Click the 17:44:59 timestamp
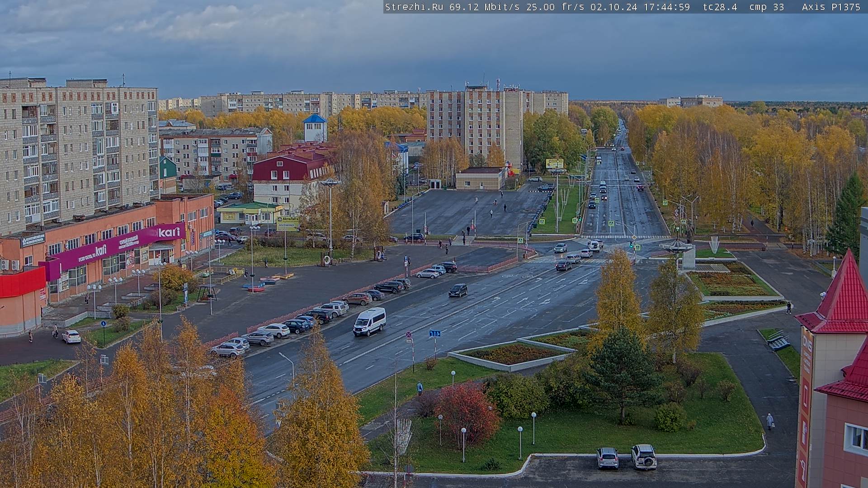Image resolution: width=868 pixels, height=488 pixels. (666, 7)
